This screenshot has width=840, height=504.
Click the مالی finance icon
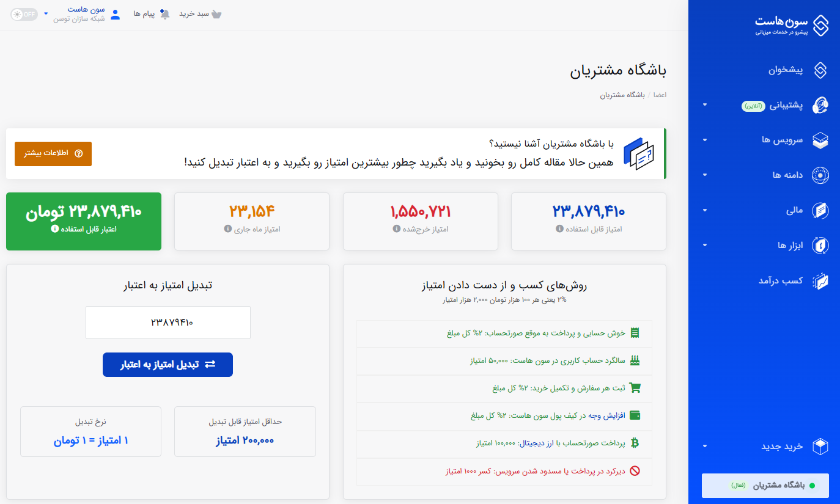click(820, 211)
